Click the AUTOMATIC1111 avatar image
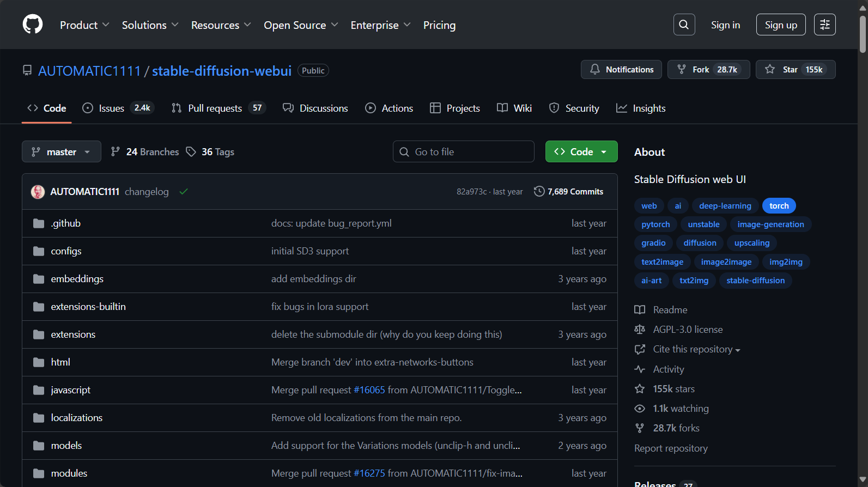The height and width of the screenshot is (487, 868). pos(38,192)
